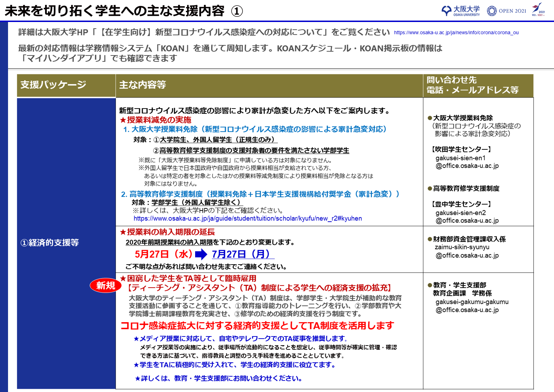
Task: Click the blue arrow between the two dates
Action: [201, 254]
